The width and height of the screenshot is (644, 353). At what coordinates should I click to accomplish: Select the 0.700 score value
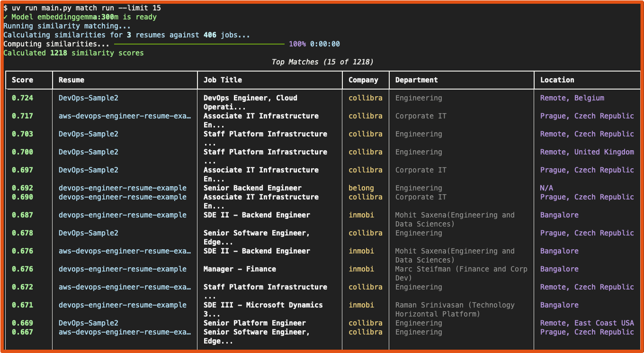click(22, 152)
